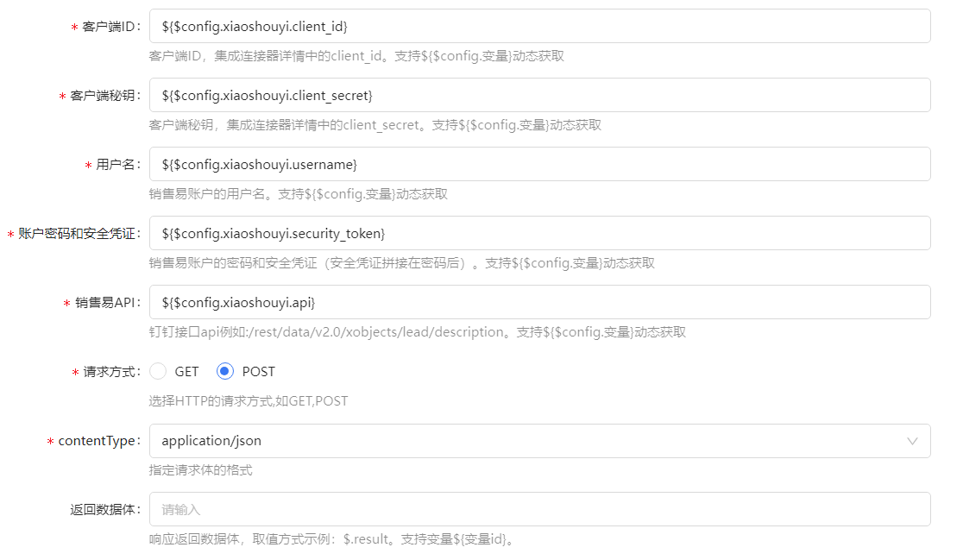
Task: Expand the application/json selector
Action: 540,441
